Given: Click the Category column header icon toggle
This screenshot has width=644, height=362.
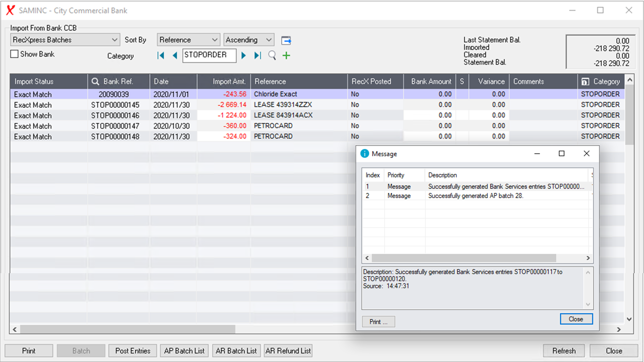Looking at the screenshot, I should (585, 81).
